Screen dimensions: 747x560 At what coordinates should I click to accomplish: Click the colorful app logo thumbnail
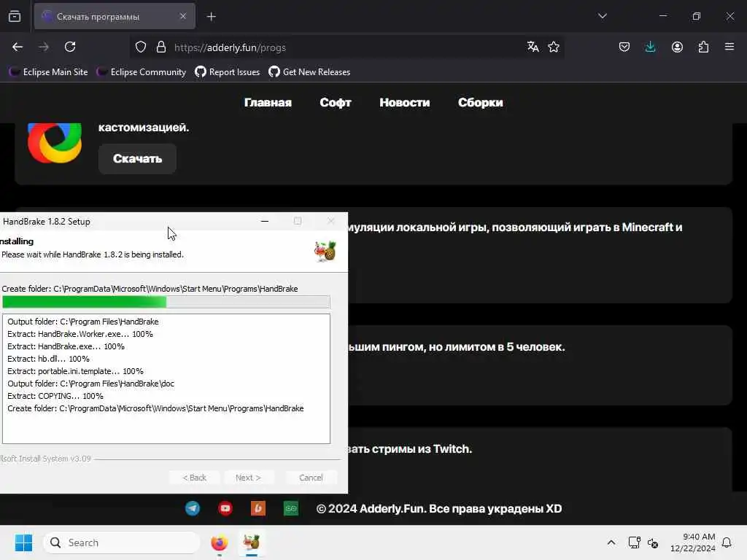click(x=54, y=142)
